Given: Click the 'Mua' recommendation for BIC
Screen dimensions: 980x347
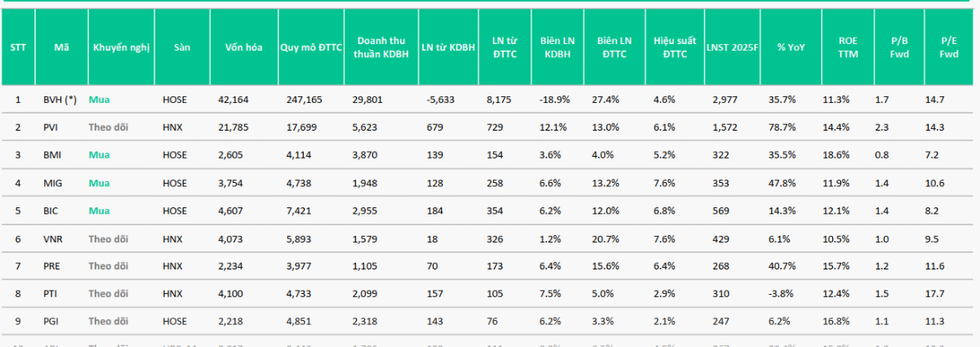Looking at the screenshot, I should click(99, 211).
